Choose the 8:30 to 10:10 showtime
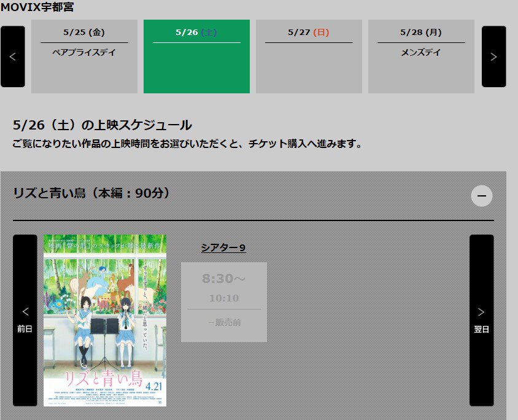The width and height of the screenshot is (518, 420). click(224, 302)
